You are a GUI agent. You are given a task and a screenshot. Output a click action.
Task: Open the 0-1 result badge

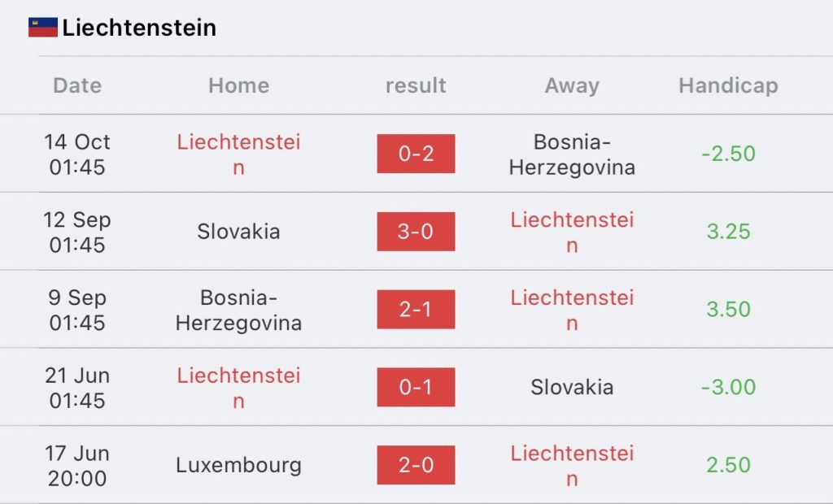click(x=416, y=387)
